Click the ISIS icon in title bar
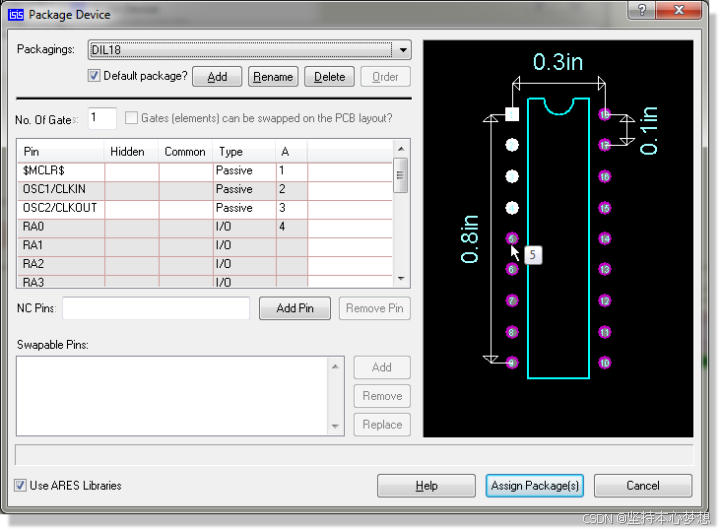Screen dimensions: 722x532 tap(16, 15)
